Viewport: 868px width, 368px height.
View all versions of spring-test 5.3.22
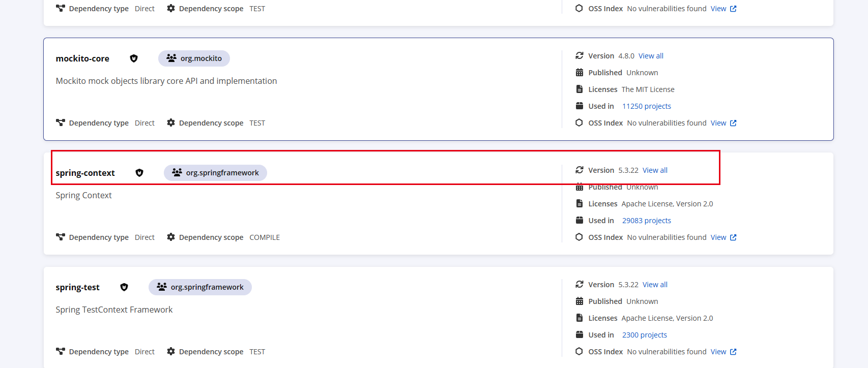(655, 285)
